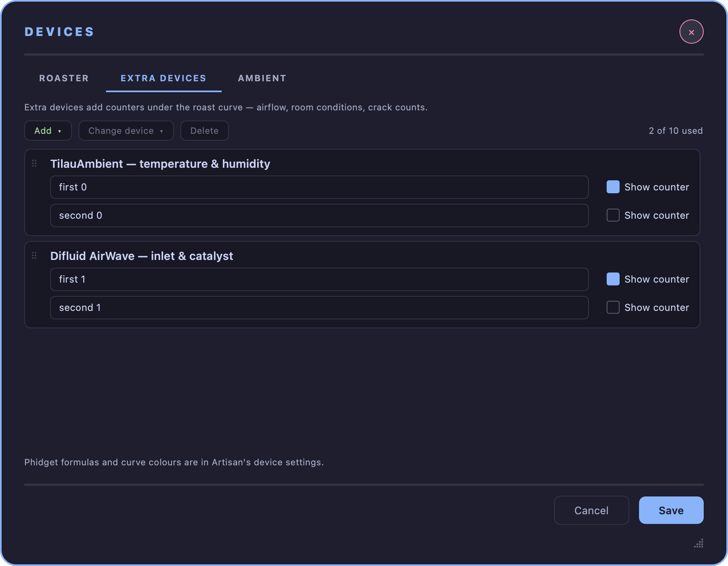Edit the 'first 0' name field
This screenshot has height=566, width=728.
[319, 187]
